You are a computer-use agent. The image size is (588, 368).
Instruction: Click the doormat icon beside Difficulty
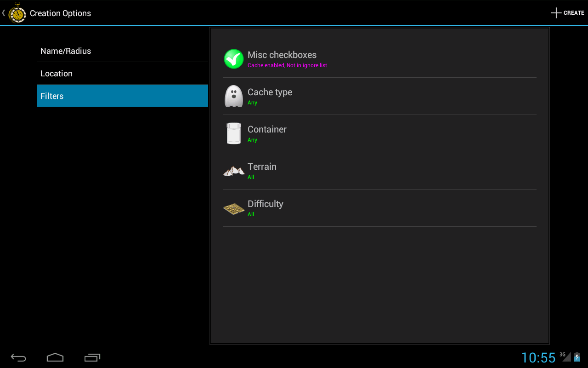click(233, 208)
